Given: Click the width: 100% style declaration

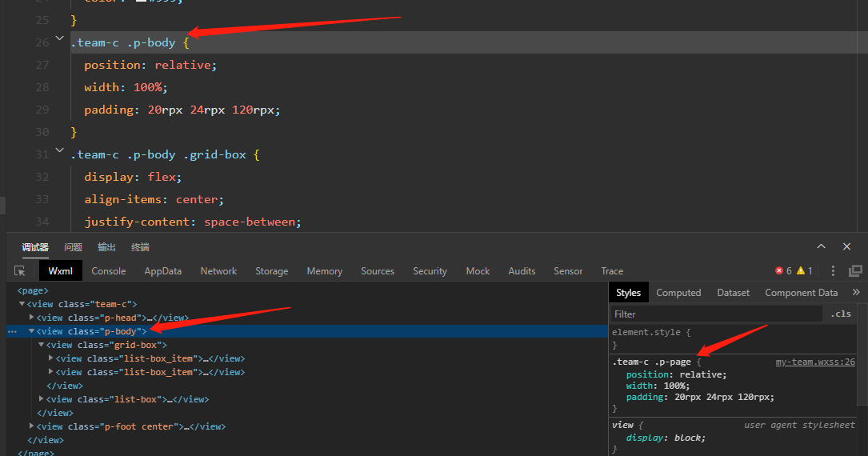Looking at the screenshot, I should coord(658,386).
